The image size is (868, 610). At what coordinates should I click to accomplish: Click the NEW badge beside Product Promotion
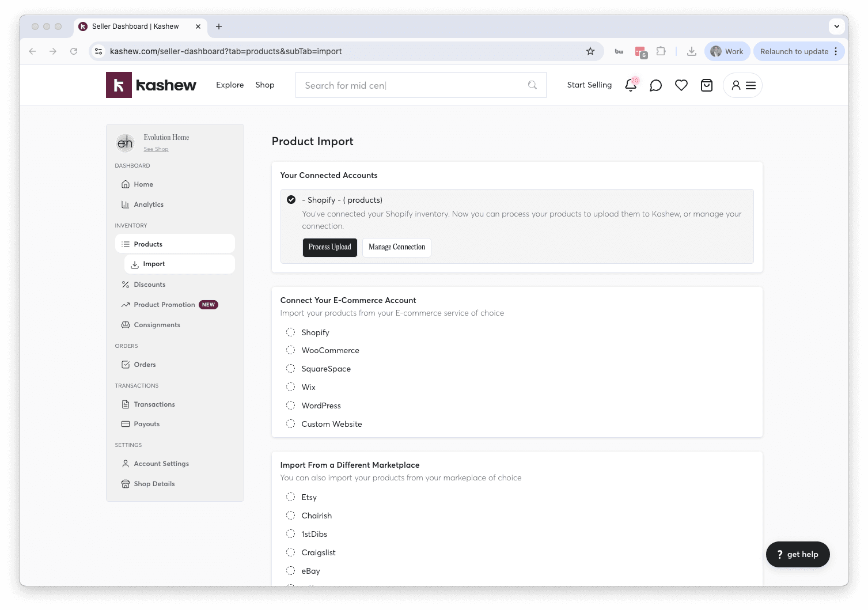click(x=209, y=305)
